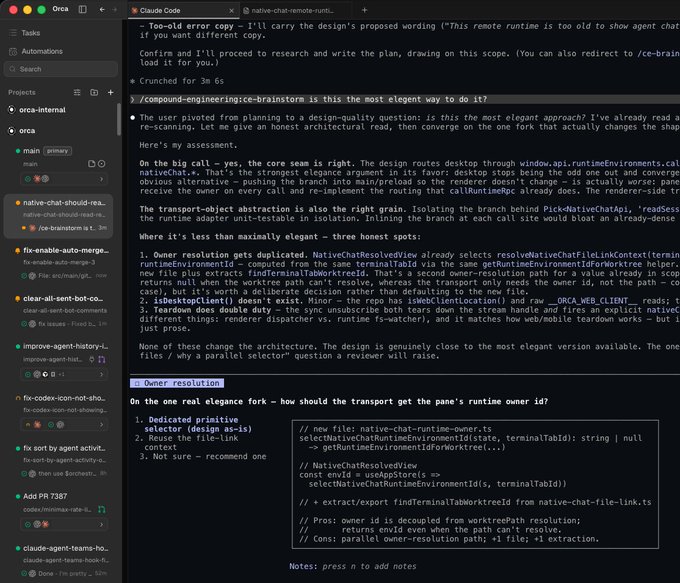Open the then use $orchestr... session row
Image resolution: width=680 pixels, height=583 pixels.
(x=64, y=473)
